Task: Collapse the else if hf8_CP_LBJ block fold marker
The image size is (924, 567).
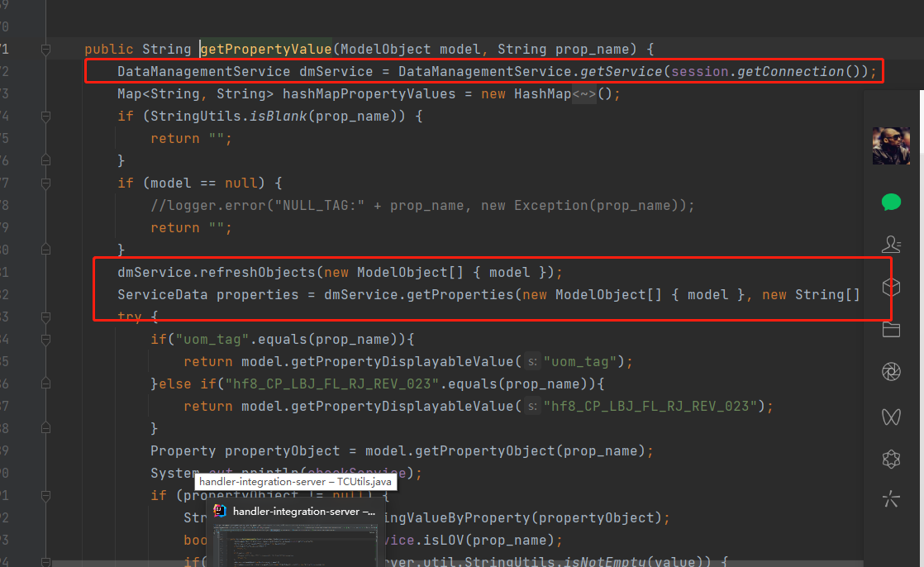Action: pos(45,384)
